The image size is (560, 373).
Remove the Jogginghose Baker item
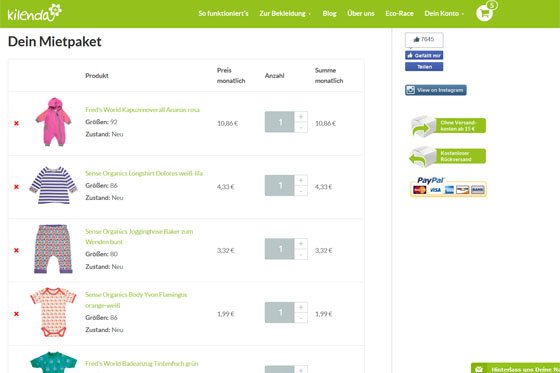(16, 250)
